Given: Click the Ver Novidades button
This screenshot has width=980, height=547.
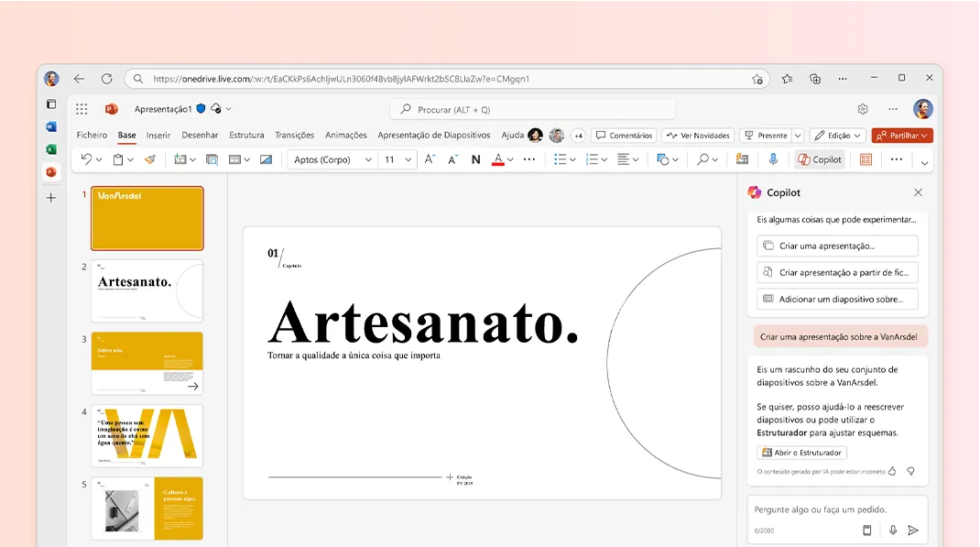Looking at the screenshot, I should (x=698, y=135).
